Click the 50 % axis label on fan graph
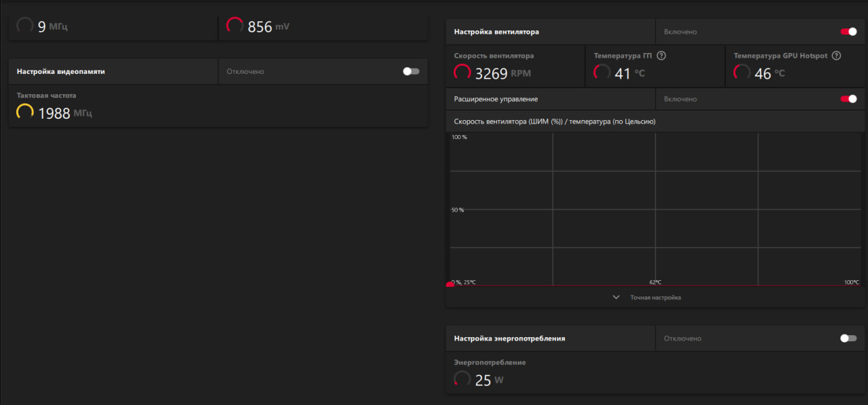Screen dimensions: 868x405 pos(458,210)
